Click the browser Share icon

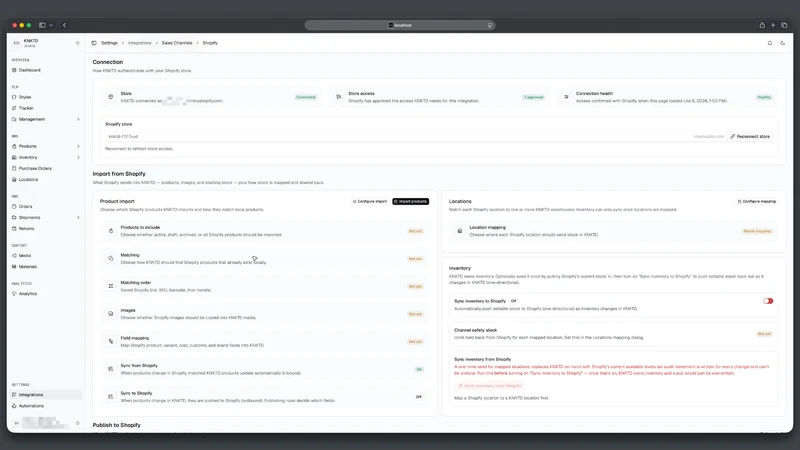762,25
